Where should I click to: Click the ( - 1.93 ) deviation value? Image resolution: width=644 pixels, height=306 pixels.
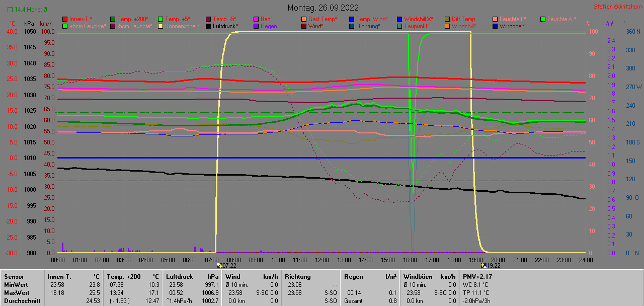[x=119, y=300]
